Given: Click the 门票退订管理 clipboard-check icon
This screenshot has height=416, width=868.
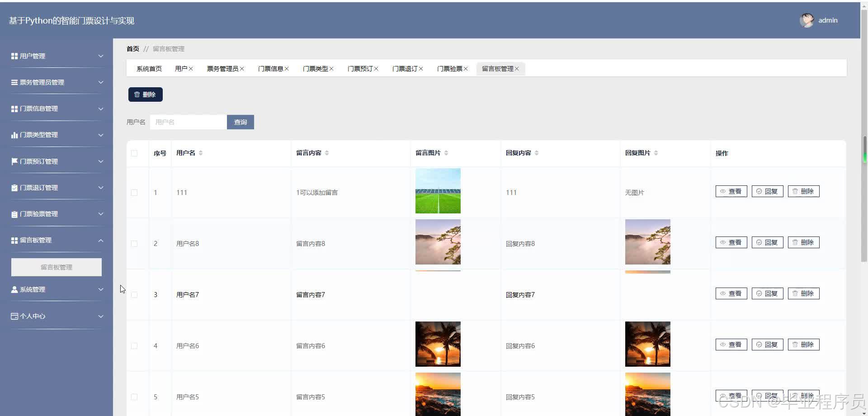Looking at the screenshot, I should (14, 188).
